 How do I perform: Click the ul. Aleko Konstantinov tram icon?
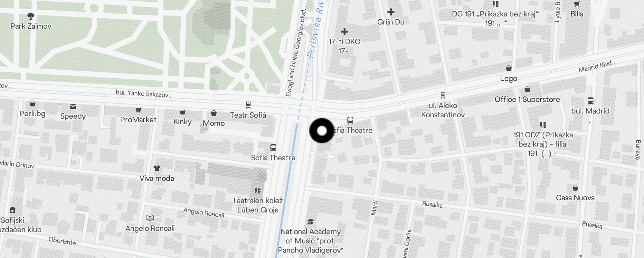[443, 95]
